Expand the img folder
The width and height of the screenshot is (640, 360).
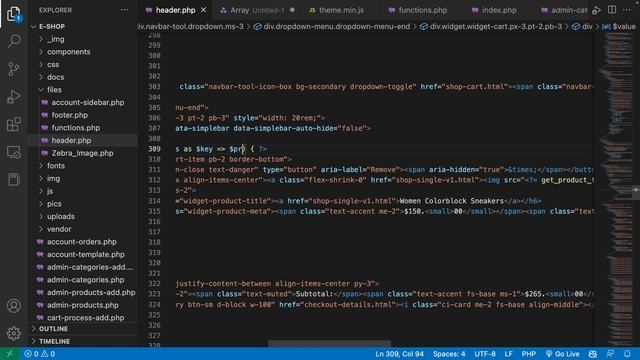pyautogui.click(x=53, y=178)
